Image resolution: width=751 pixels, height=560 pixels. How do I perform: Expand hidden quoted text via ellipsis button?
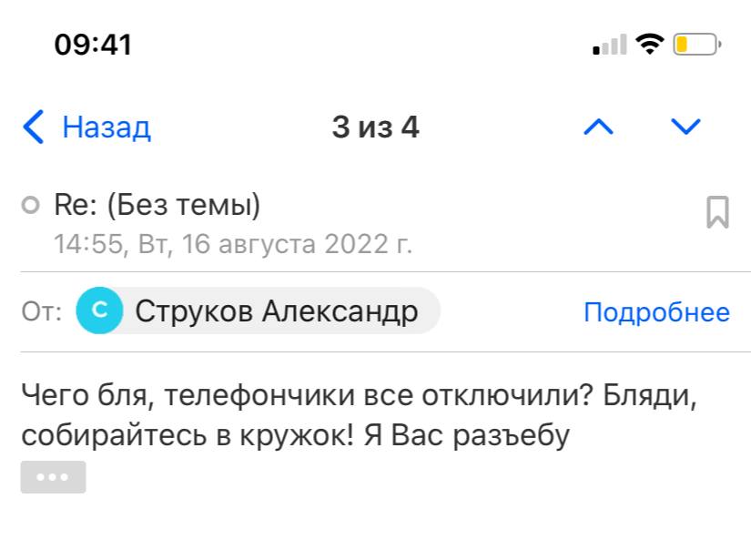(x=53, y=477)
